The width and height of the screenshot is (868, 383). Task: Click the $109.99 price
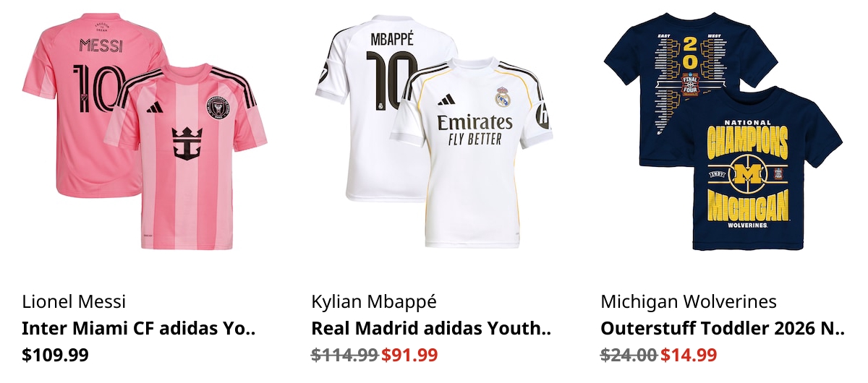[56, 355]
